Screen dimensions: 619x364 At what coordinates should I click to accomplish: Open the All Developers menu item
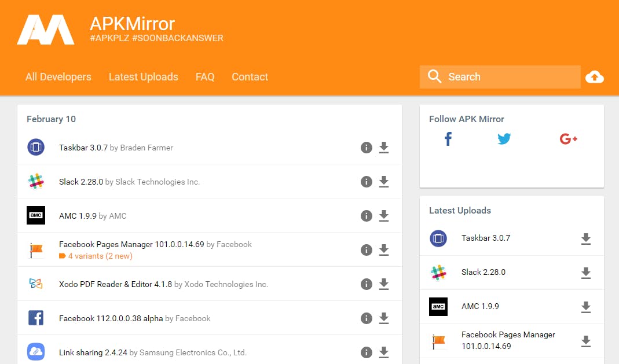[58, 77]
